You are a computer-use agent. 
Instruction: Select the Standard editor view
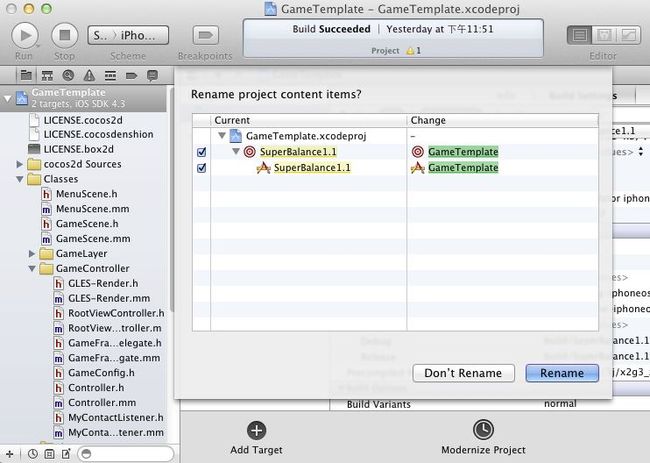click(580, 35)
